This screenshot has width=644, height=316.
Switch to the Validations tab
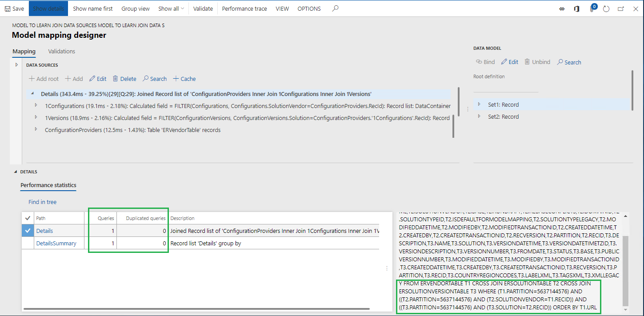pyautogui.click(x=61, y=51)
